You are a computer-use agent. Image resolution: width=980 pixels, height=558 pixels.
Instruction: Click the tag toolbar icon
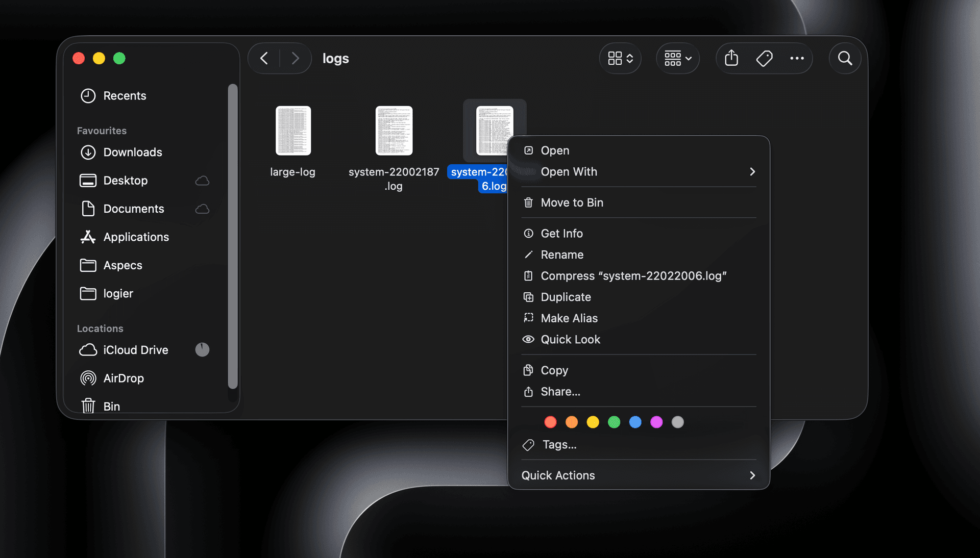tap(764, 59)
